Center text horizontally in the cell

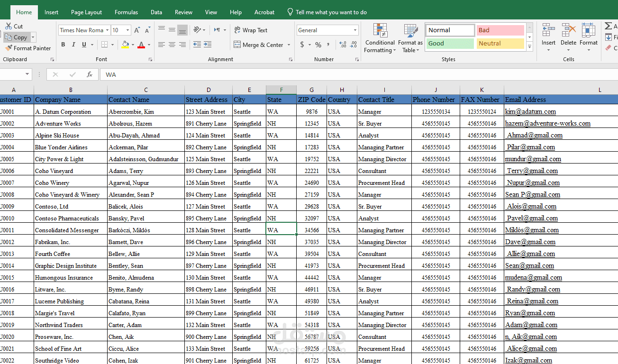tap(172, 45)
